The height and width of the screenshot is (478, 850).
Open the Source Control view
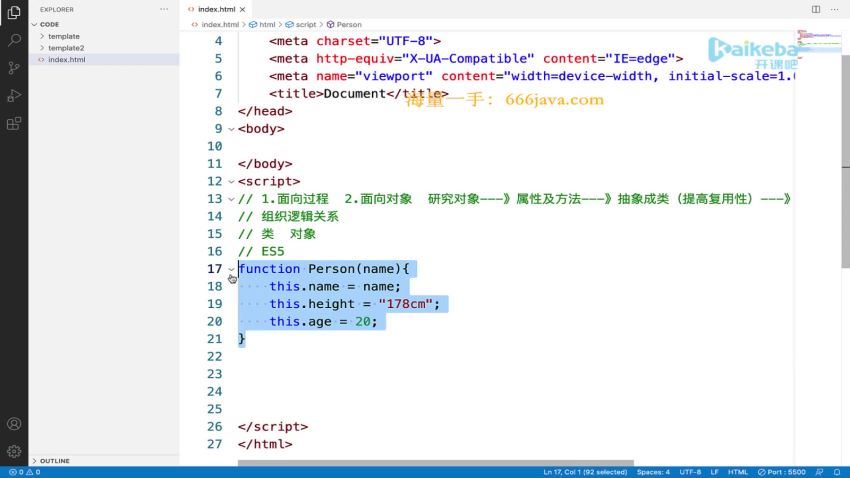click(14, 68)
